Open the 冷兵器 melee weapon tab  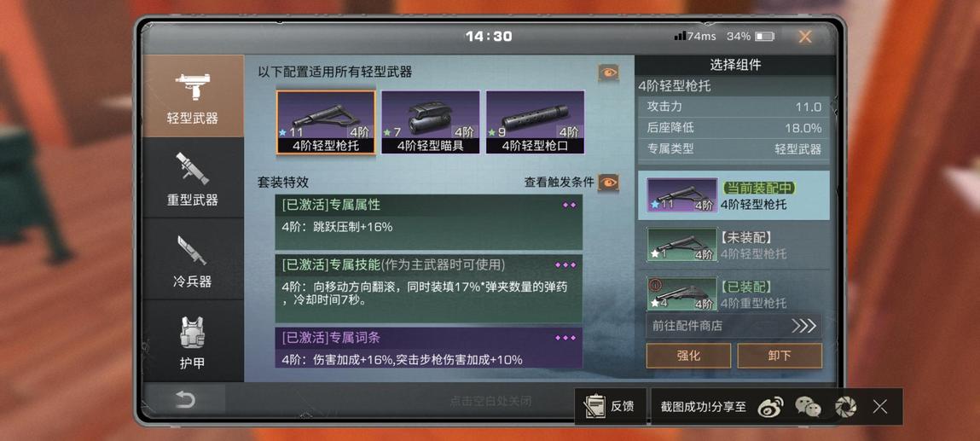[x=193, y=259]
